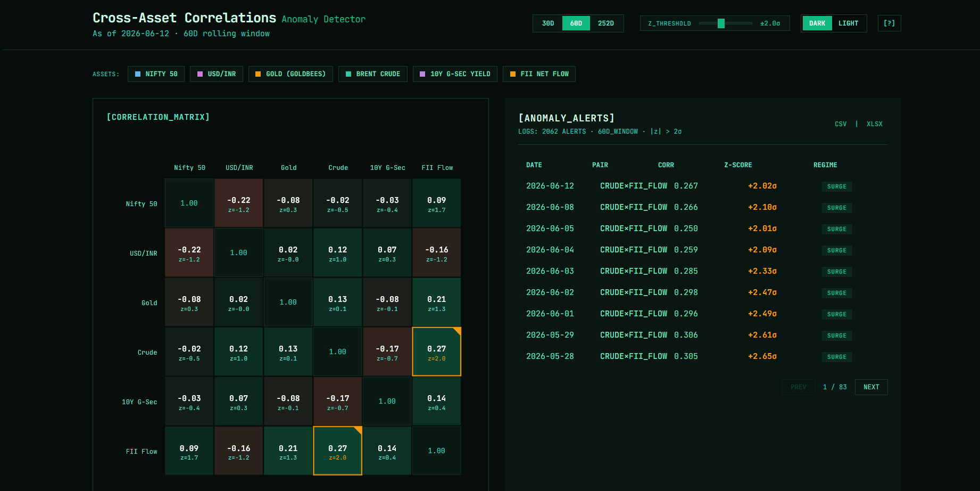Open the [?] help button

click(889, 23)
